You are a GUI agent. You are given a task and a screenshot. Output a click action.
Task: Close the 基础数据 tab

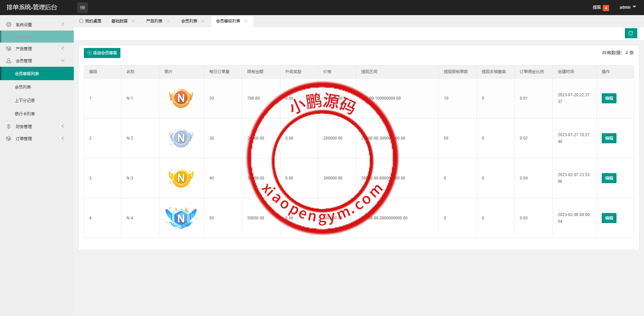(133, 21)
